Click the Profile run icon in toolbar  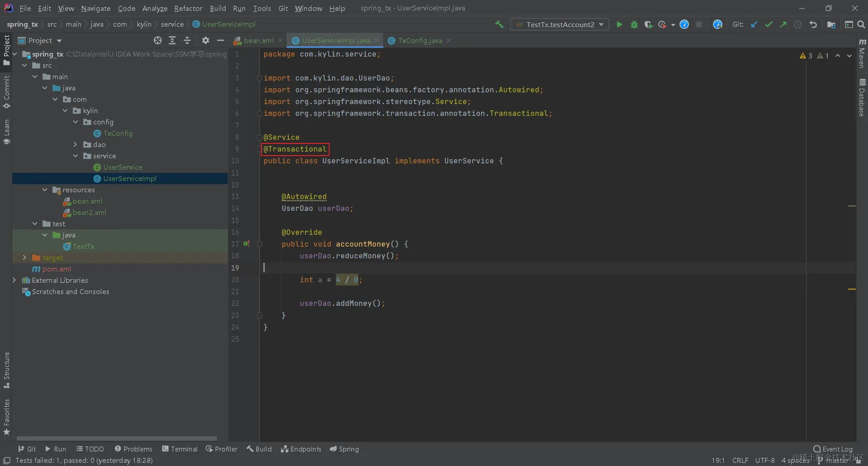pyautogui.click(x=663, y=24)
